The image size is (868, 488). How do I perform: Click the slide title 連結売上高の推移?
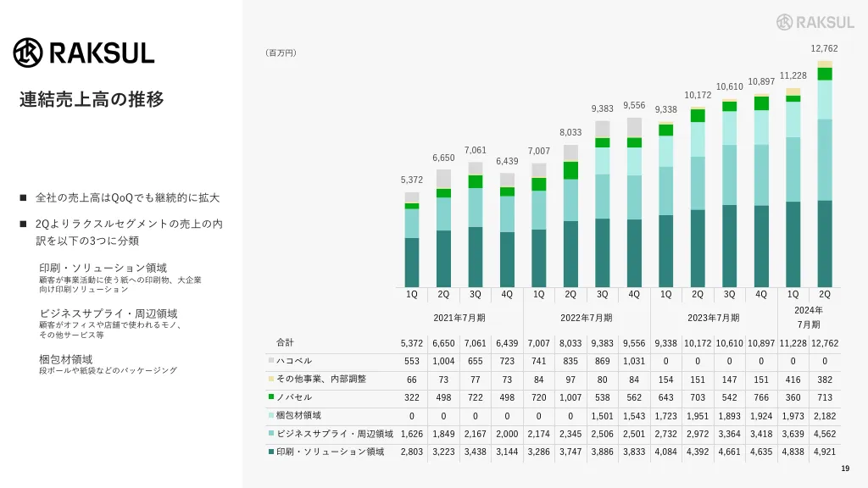click(x=92, y=100)
